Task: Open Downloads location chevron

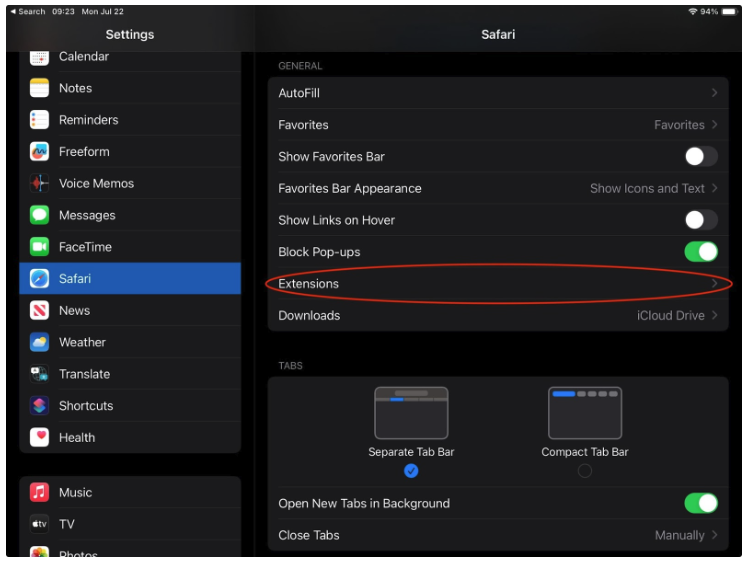Action: click(714, 315)
